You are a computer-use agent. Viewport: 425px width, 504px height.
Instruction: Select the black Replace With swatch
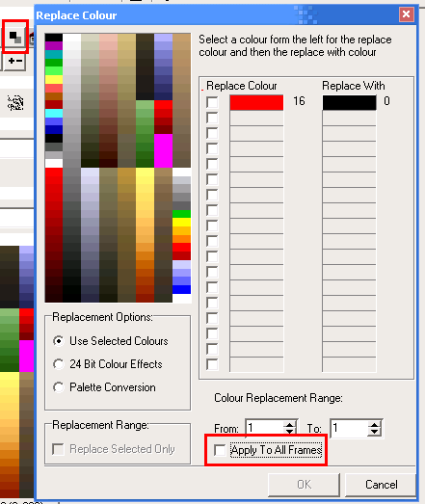tap(349, 102)
